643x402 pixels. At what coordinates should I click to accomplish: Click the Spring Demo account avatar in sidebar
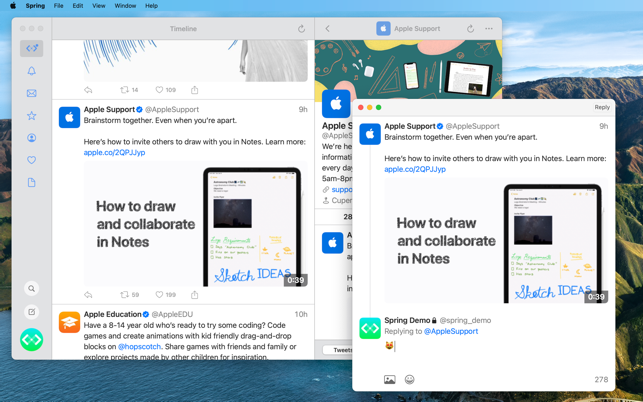[x=32, y=340]
